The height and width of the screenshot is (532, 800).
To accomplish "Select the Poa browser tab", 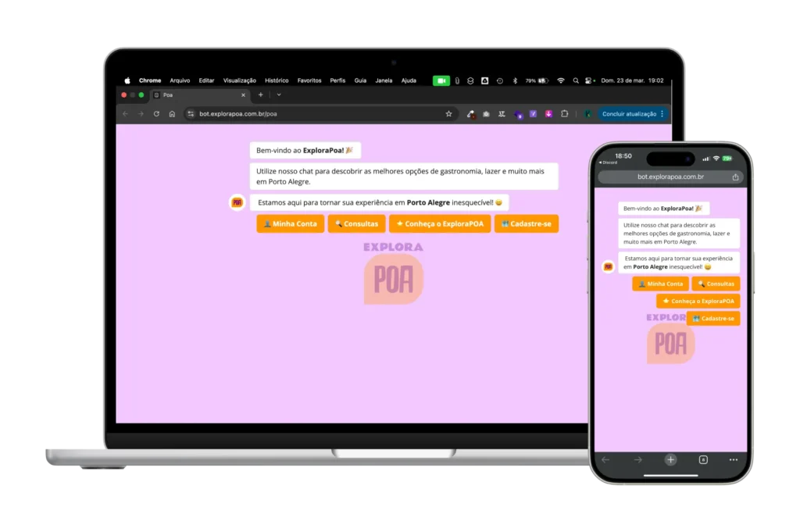I will [x=199, y=95].
